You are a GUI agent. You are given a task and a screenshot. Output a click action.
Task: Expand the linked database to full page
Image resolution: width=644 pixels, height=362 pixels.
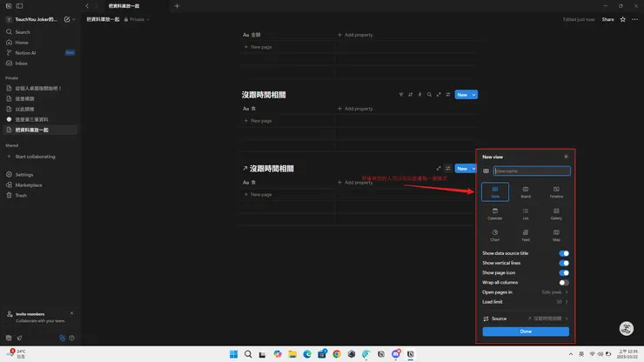(x=439, y=169)
